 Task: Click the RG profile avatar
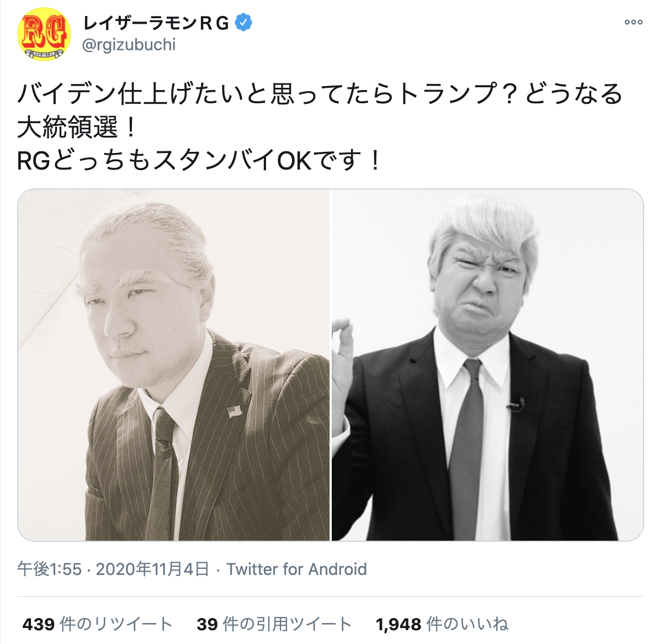44,34
